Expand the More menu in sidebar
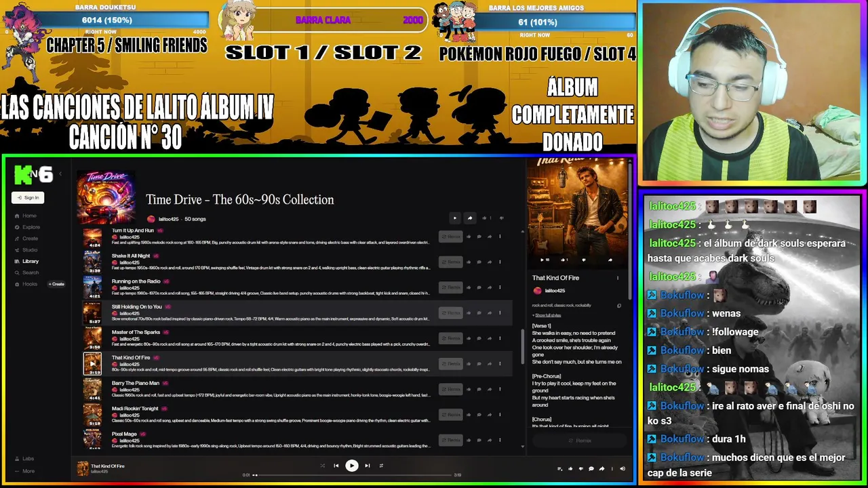The width and height of the screenshot is (868, 488). click(x=24, y=471)
